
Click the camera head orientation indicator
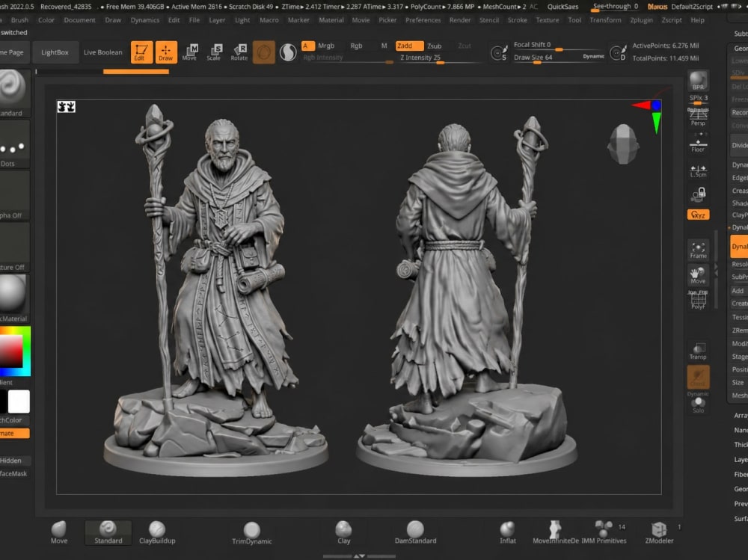pos(623,144)
